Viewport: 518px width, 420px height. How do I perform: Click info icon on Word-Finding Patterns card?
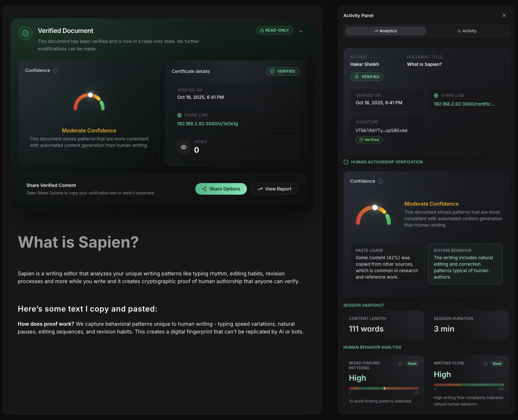point(401,364)
